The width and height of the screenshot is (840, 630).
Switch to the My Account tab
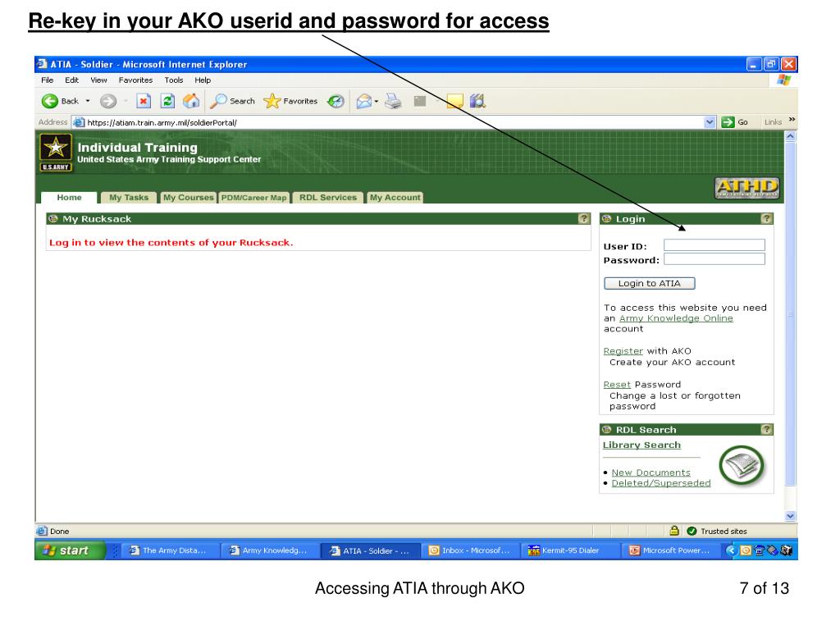coord(395,198)
